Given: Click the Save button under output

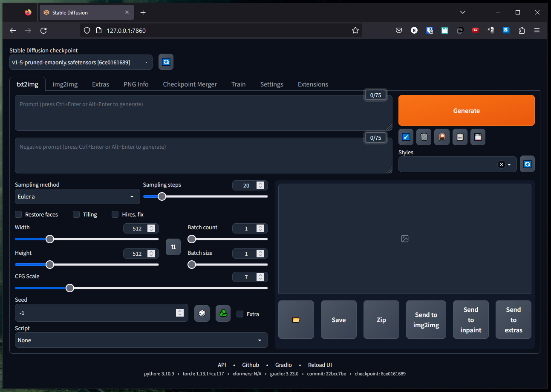Looking at the screenshot, I should [339, 320].
